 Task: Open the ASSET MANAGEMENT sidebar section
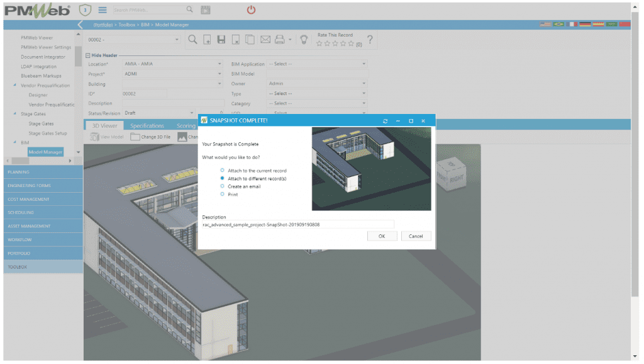tap(43, 226)
